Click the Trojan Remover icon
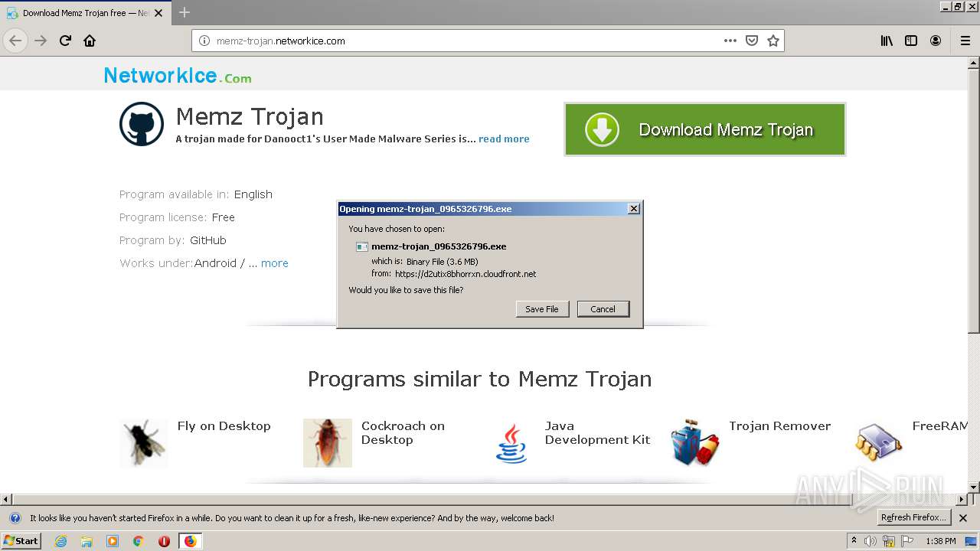 coord(695,442)
